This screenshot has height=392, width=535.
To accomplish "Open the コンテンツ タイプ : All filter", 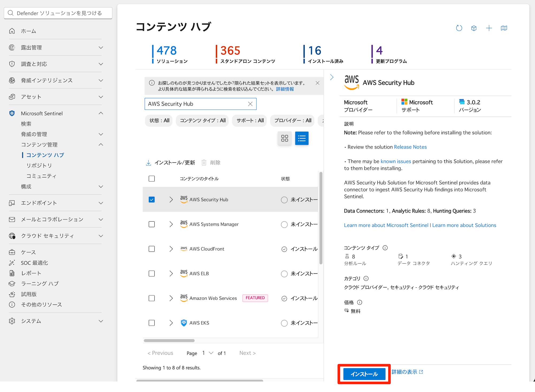I will tap(202, 120).
